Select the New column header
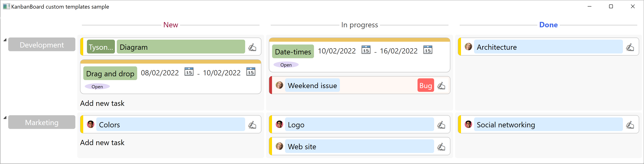Viewport: 644px width, 164px height. coord(171,24)
